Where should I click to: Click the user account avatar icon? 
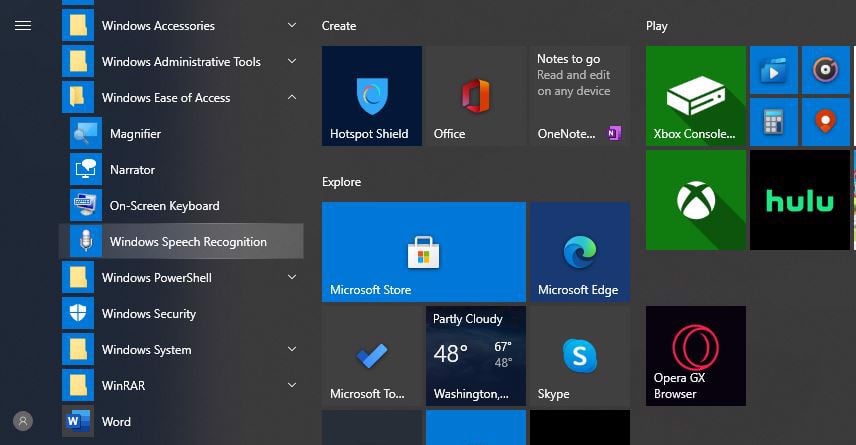(x=23, y=421)
